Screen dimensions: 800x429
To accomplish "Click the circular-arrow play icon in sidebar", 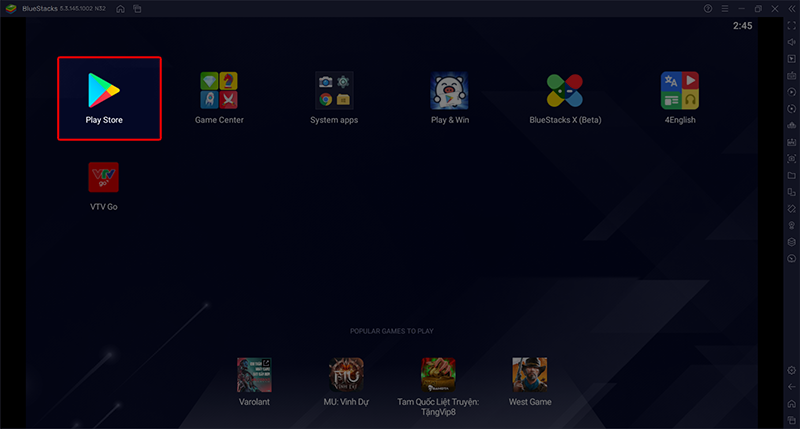I will (792, 109).
